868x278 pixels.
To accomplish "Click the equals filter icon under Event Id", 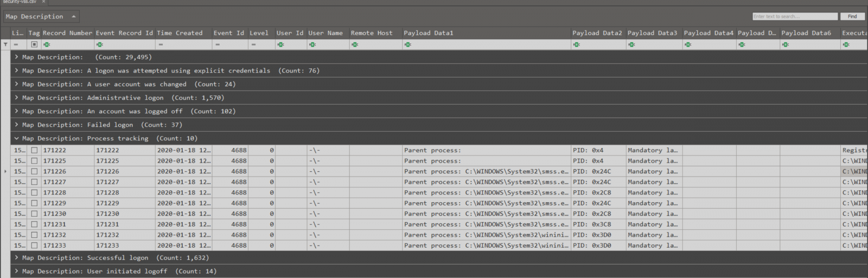I will (217, 44).
